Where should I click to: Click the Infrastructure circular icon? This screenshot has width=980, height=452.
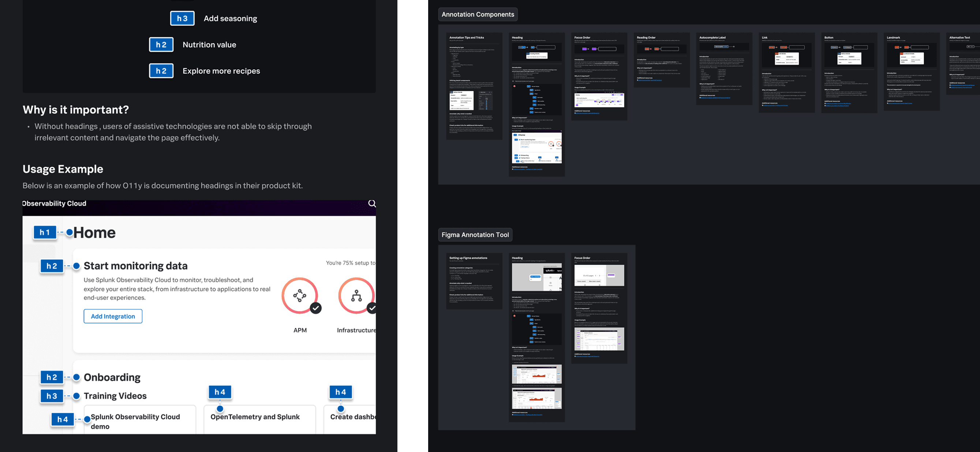[356, 295]
